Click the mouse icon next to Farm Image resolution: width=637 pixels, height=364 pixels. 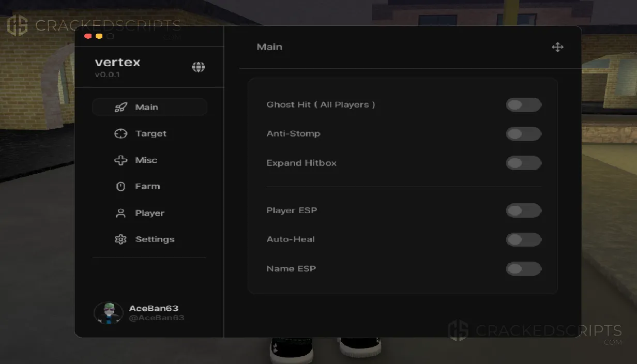point(120,187)
